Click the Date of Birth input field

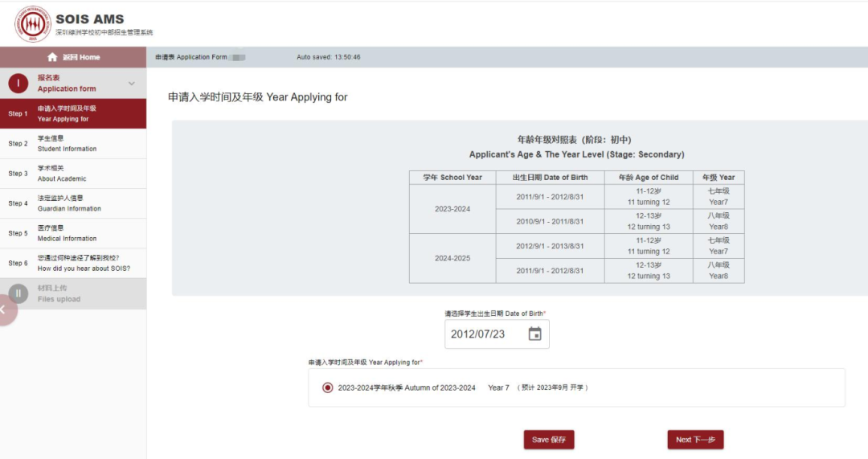tap(482, 334)
